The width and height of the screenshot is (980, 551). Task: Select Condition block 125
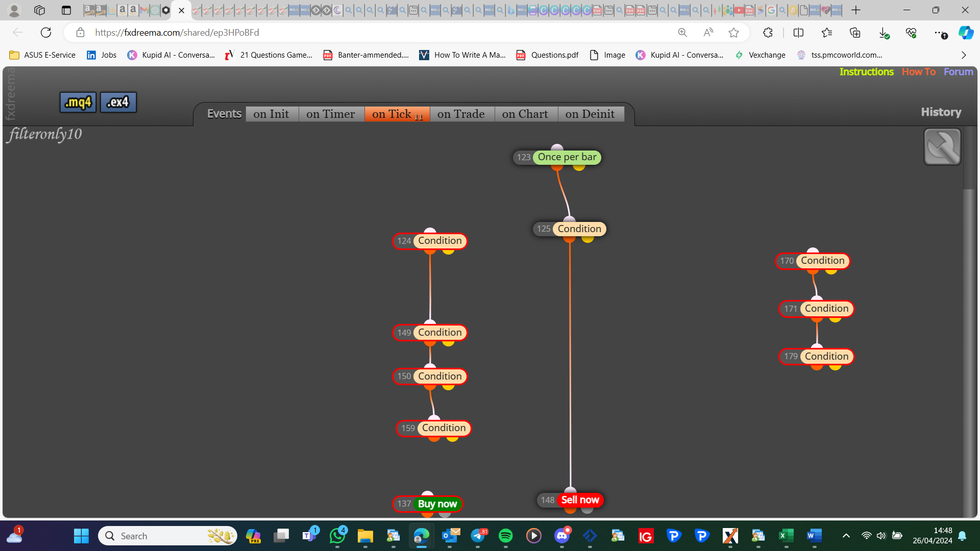[x=570, y=229]
